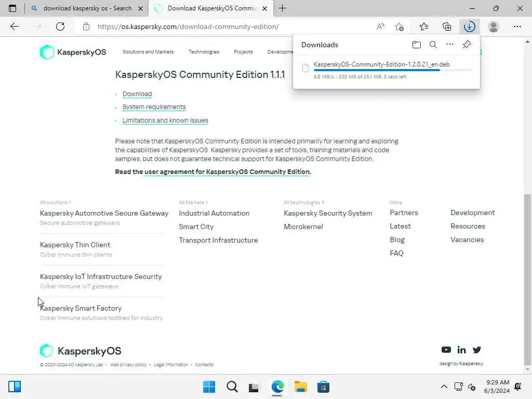This screenshot has width=532, height=399.
Task: Open the Web privacy policy link
Action: (x=128, y=365)
